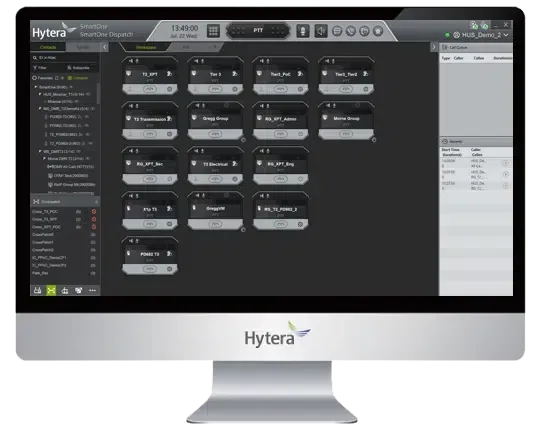Screen dimensions: 536x425
Task: Select CrossPatch0 in Crosspatch list
Action: [64, 235]
